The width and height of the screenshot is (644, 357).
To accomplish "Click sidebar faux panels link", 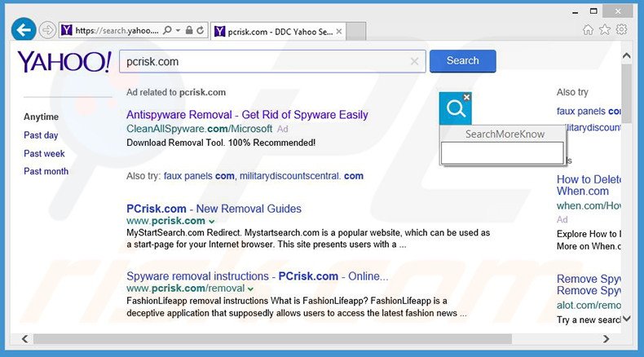I will (589, 112).
